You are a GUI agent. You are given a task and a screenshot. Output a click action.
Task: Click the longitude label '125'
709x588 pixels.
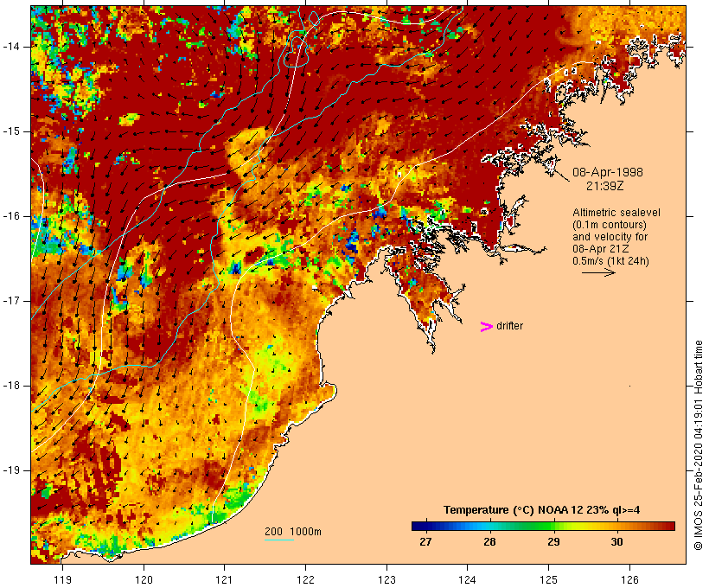[x=548, y=579]
